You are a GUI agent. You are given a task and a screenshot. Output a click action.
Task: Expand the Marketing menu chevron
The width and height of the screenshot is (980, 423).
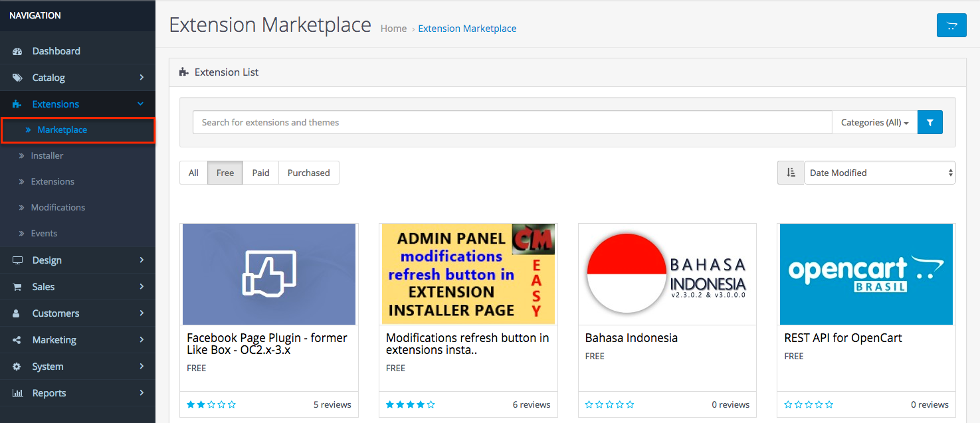point(142,340)
